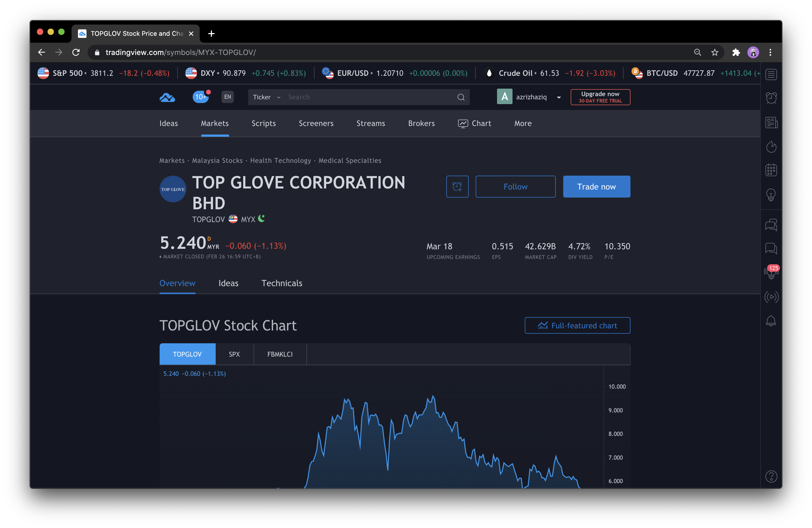Select the FBMKLCI chart tab
Screen dimensions: 812x528
coord(280,354)
